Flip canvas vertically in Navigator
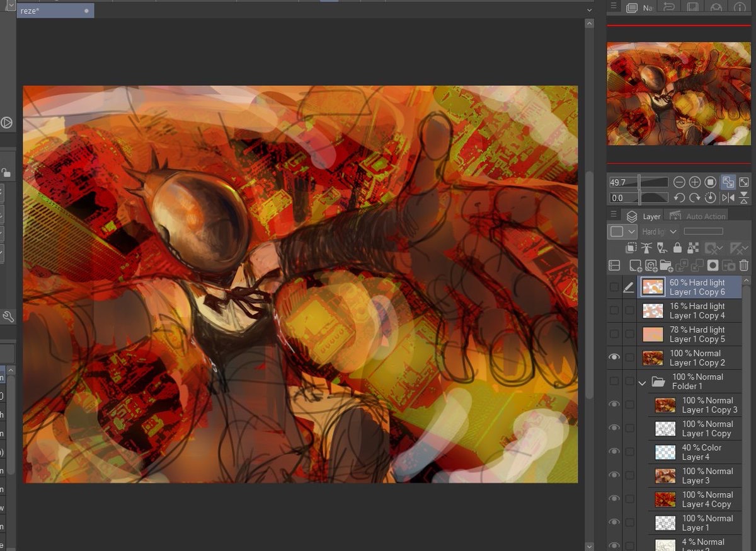 coord(744,198)
